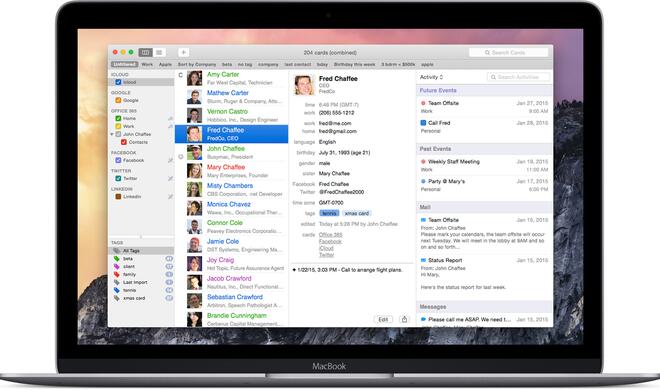The height and width of the screenshot is (390, 660).
Task: Open the Office 365 card link
Action: 330,235
